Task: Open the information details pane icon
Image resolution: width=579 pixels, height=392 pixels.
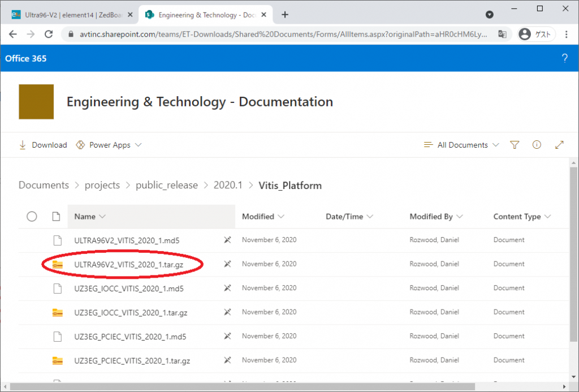Action: pos(537,145)
